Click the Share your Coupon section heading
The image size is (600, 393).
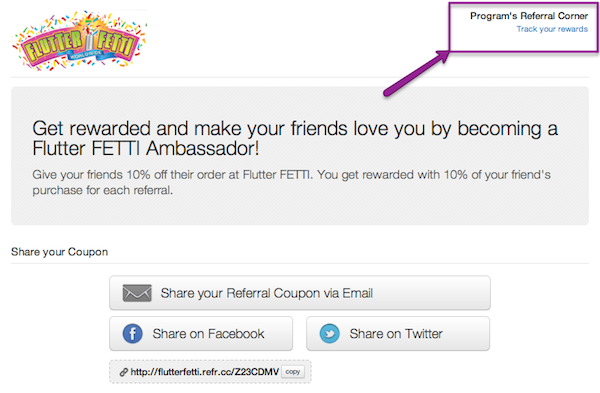click(x=59, y=252)
